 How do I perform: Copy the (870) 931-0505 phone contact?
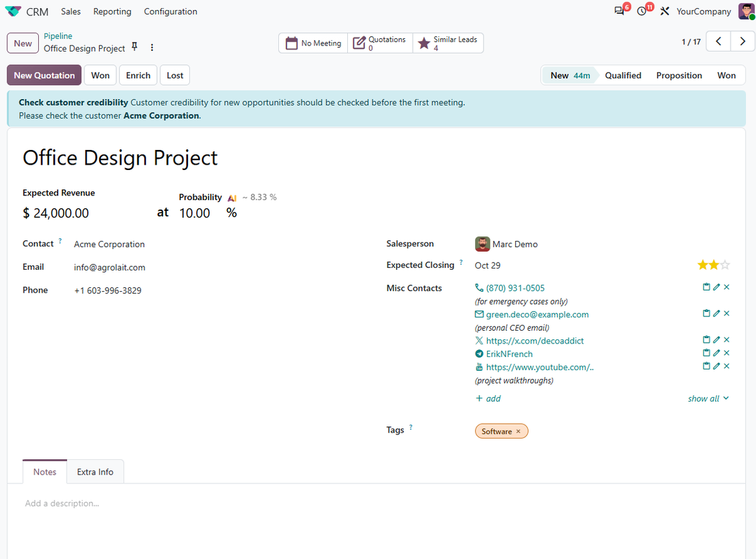[706, 287]
